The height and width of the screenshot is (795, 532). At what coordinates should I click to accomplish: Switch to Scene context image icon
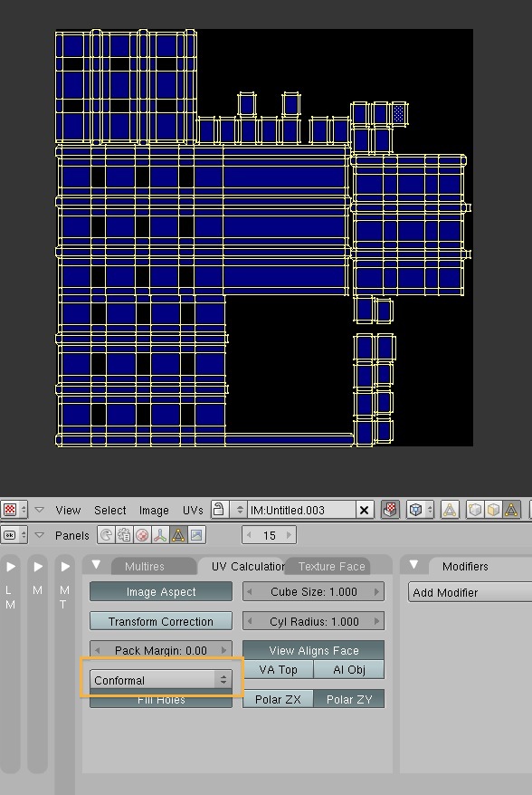click(196, 535)
